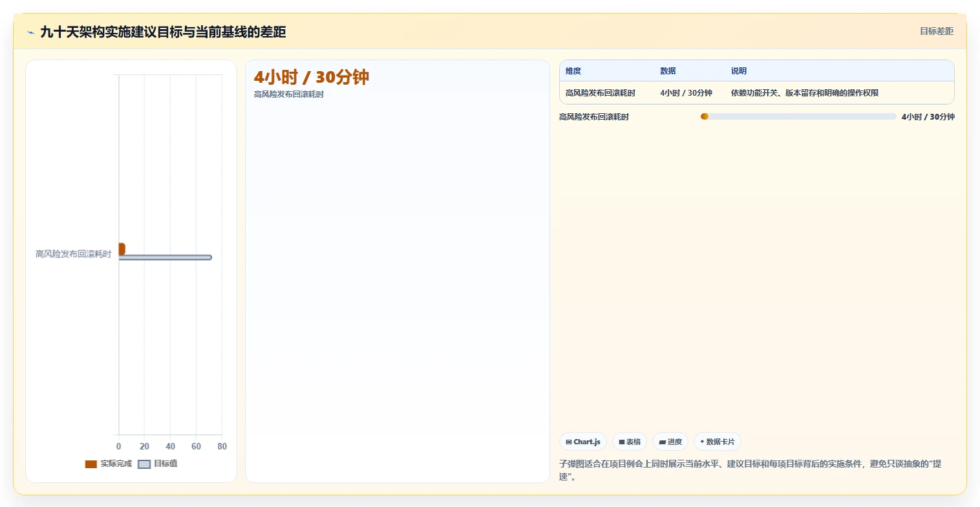
Task: Click the 数据卡片 tag
Action: point(718,442)
